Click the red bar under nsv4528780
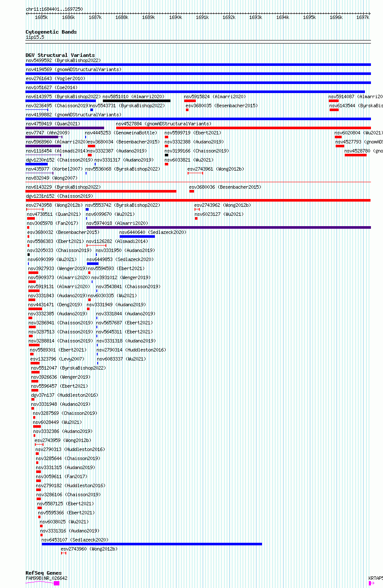 click(x=355, y=155)
